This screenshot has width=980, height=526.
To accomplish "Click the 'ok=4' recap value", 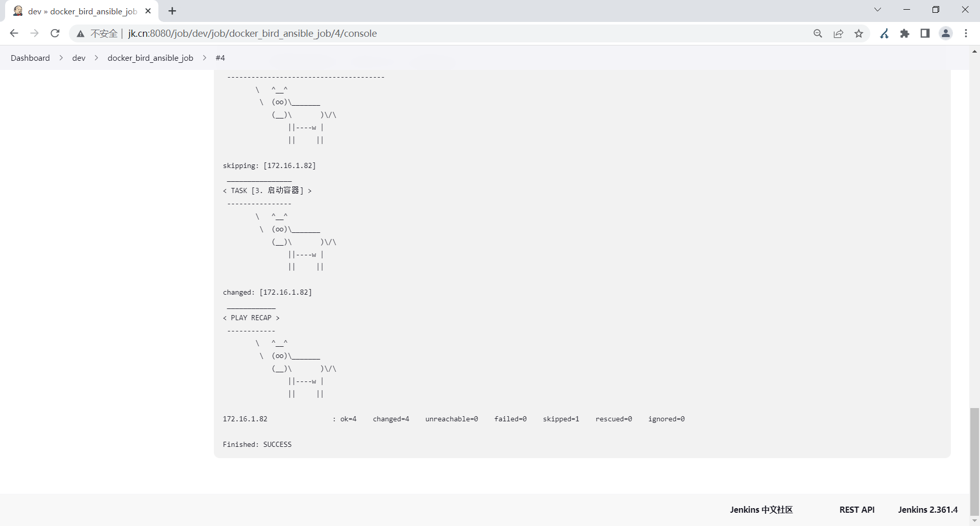I will pyautogui.click(x=349, y=419).
